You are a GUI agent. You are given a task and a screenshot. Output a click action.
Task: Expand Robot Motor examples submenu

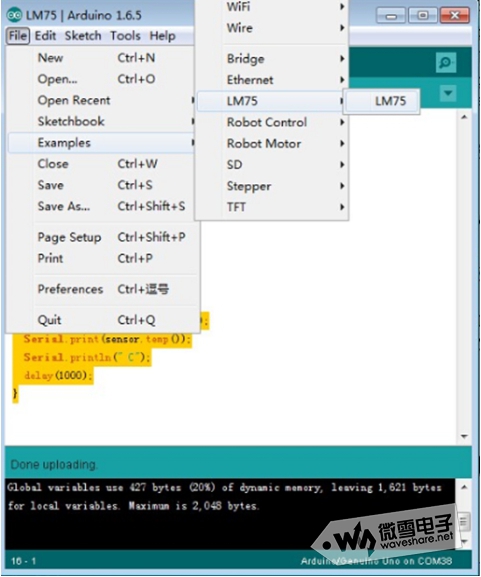click(x=272, y=144)
